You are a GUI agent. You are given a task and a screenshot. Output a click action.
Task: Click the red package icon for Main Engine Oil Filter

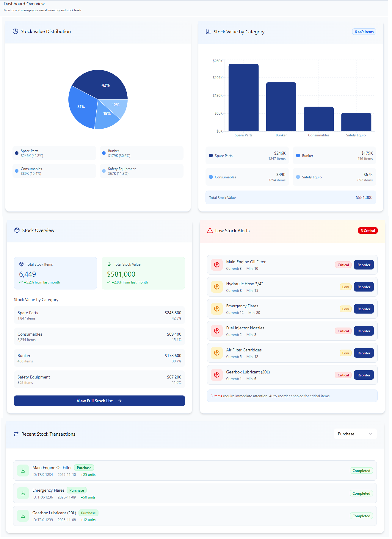pos(217,265)
